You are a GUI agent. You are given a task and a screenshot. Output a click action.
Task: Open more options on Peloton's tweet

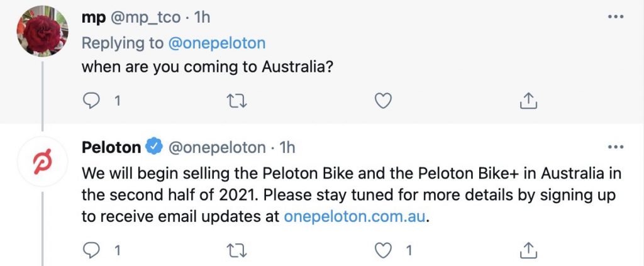pyautogui.click(x=614, y=147)
